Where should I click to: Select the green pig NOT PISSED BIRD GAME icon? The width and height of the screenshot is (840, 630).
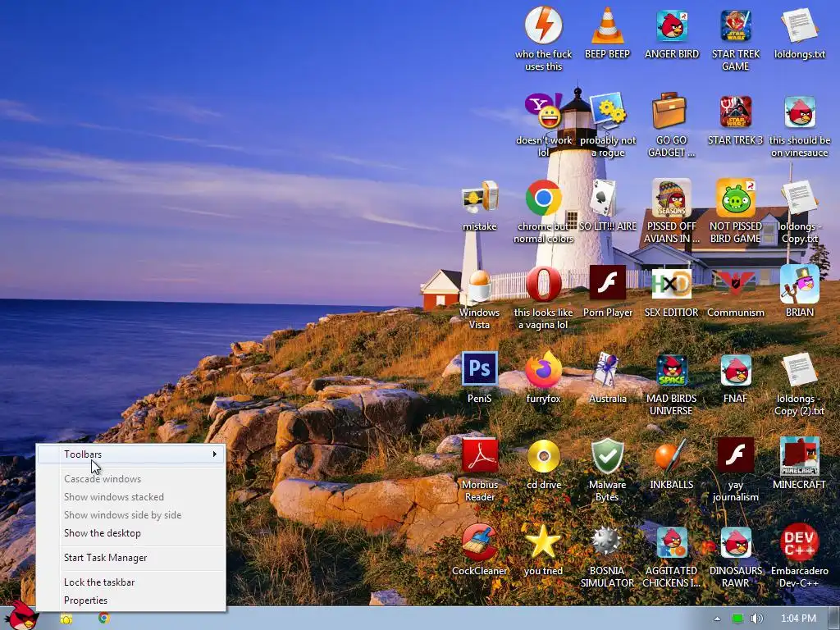point(736,198)
